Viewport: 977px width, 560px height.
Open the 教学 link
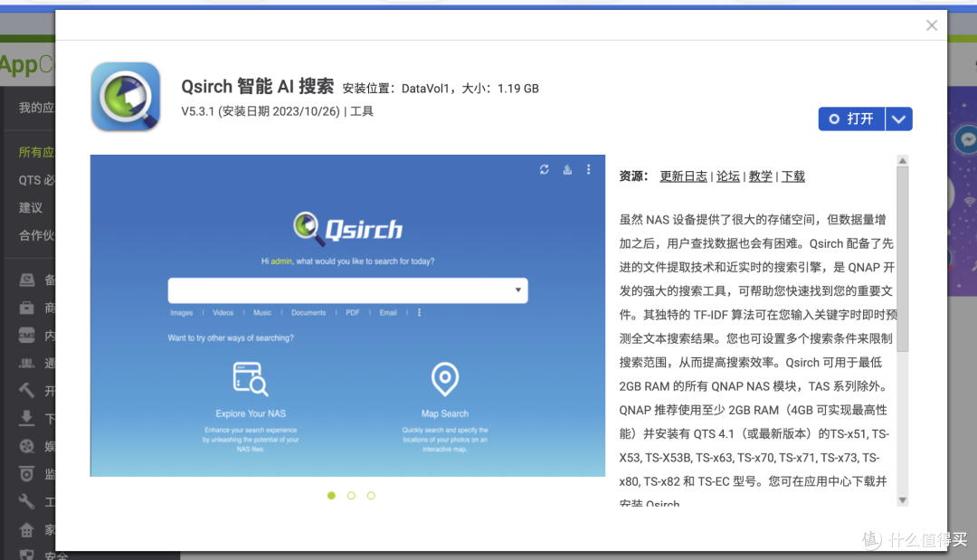(760, 176)
